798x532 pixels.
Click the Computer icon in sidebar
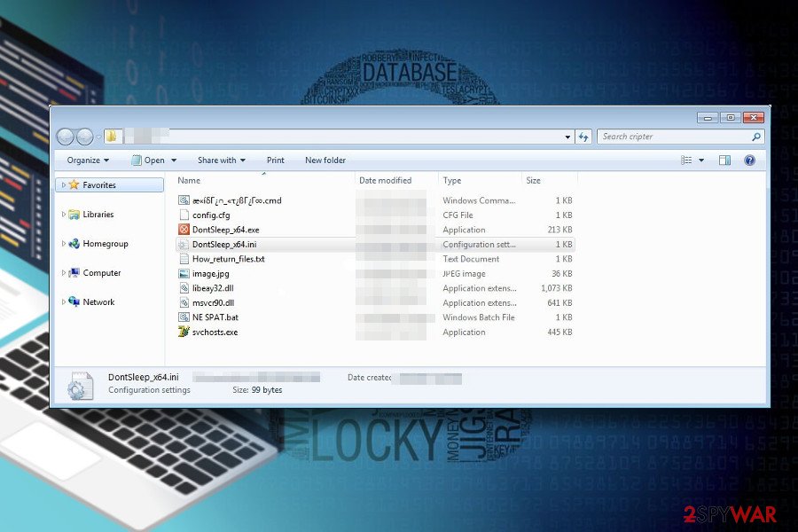click(74, 273)
